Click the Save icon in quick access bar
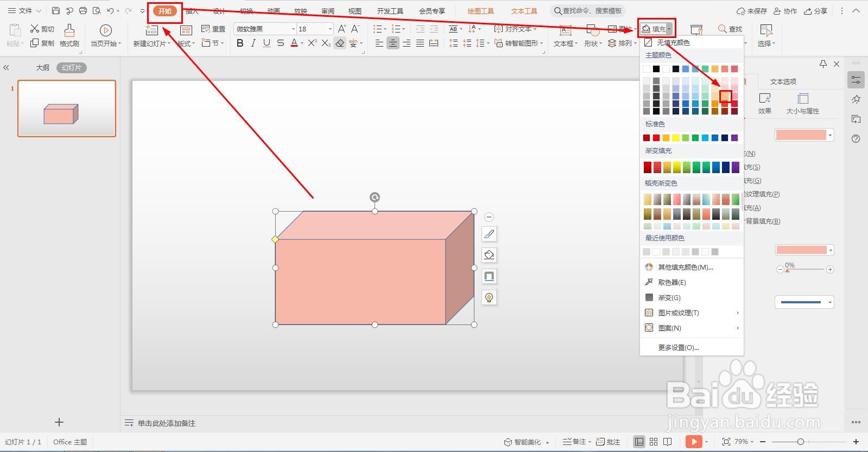 coord(56,11)
